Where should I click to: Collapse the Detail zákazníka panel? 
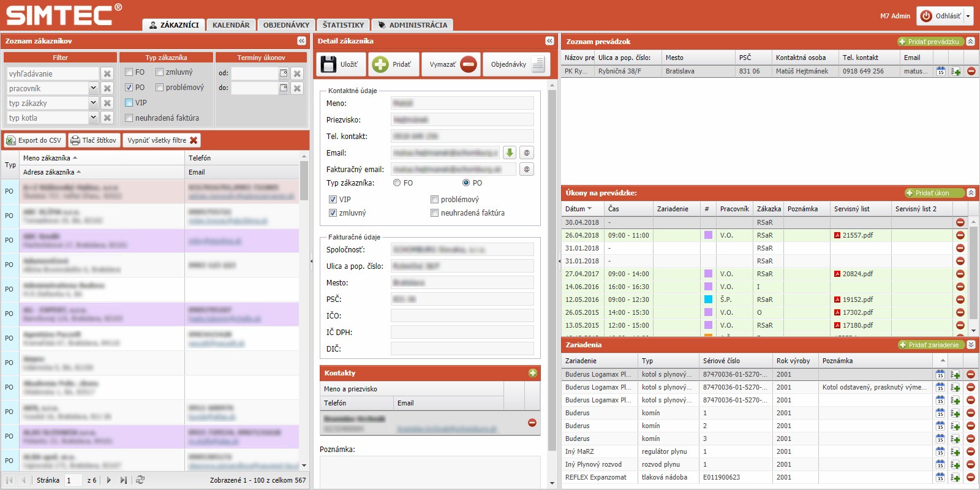pyautogui.click(x=549, y=41)
